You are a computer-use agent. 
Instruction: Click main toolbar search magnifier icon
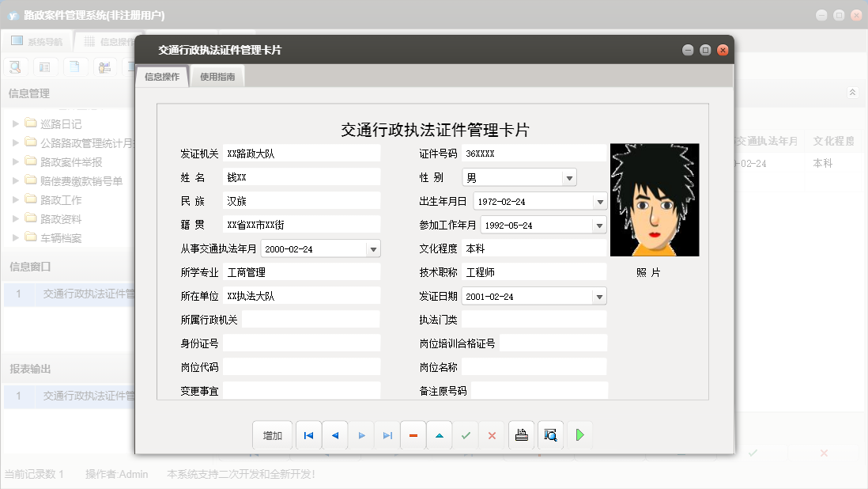(16, 67)
